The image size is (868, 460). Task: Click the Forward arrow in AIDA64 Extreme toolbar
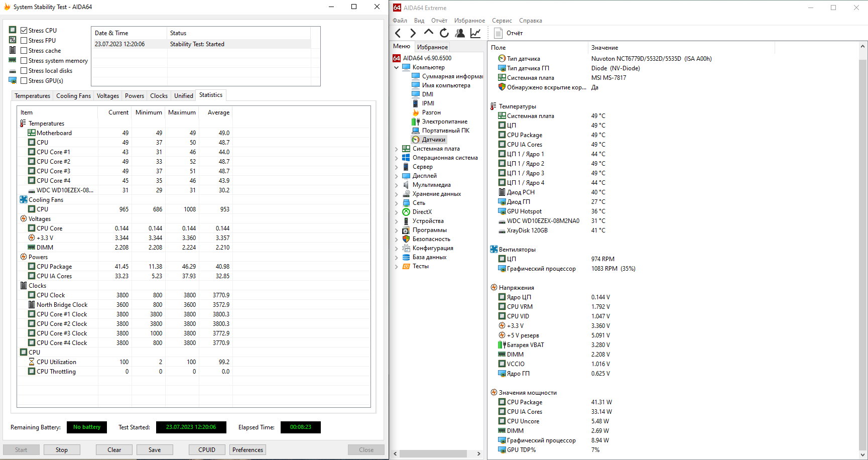(413, 33)
